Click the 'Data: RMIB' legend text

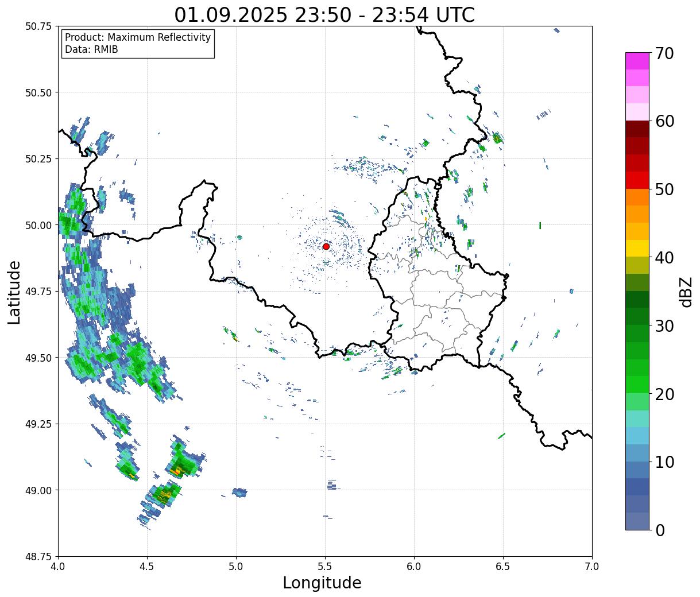tap(91, 49)
